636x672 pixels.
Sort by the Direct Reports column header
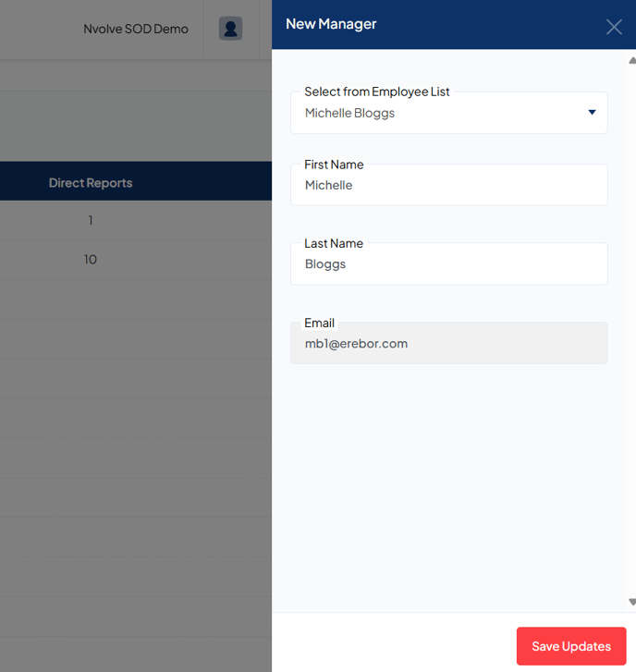tap(91, 183)
